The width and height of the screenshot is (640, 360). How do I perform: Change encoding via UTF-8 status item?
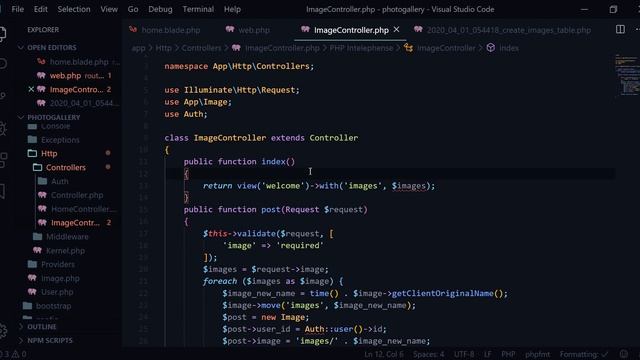(464, 354)
